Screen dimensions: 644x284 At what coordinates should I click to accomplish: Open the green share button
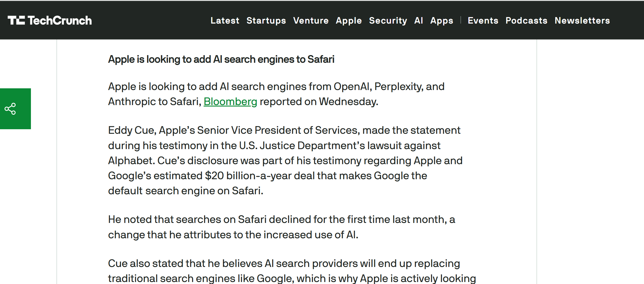[x=10, y=109]
